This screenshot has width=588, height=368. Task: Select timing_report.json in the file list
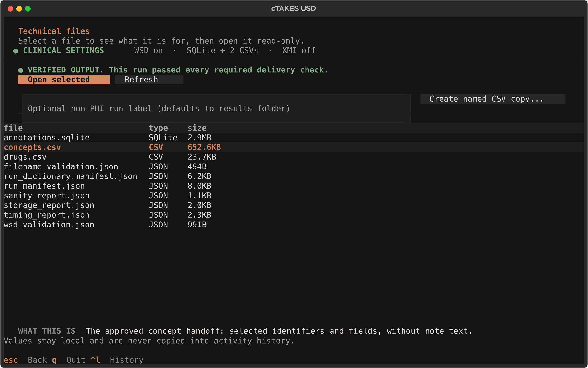[x=294, y=215]
